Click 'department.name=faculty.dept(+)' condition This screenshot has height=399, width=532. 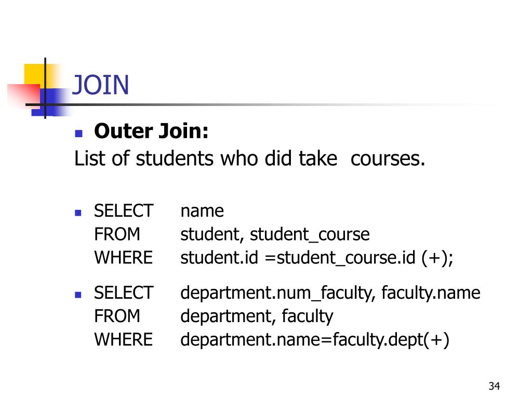[x=315, y=340]
